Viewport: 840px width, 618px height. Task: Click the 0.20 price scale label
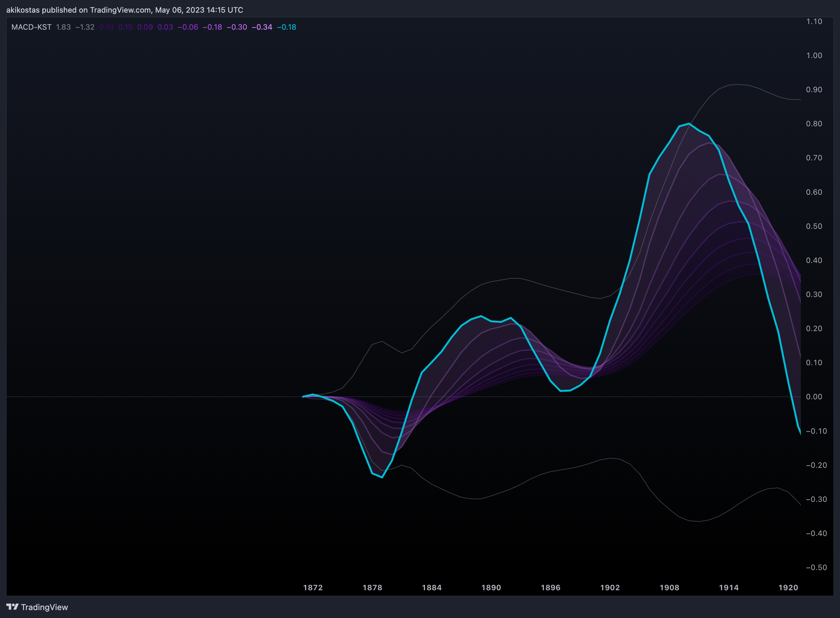pos(814,329)
